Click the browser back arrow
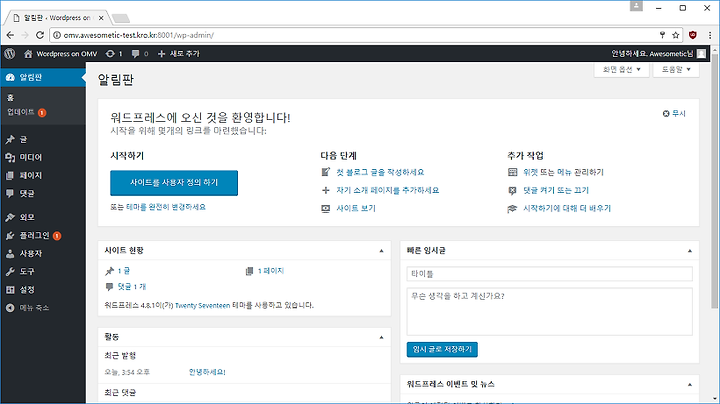Screen dimensions: 720x404 coord(10,35)
